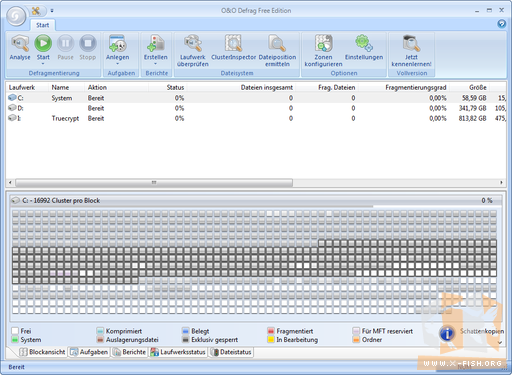Click the Komprimiert legend swatch
This screenshot has height=375, width=512.
coord(100,331)
